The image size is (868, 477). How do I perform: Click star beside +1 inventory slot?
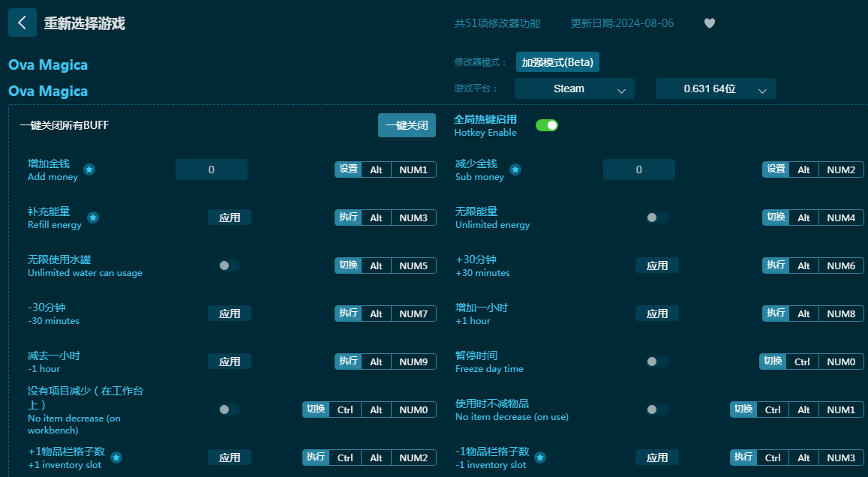point(116,457)
